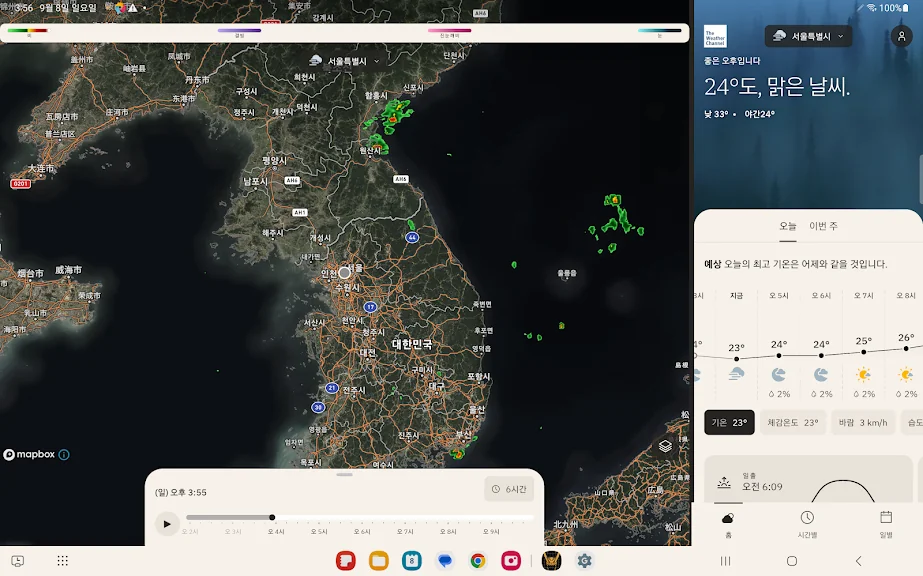
Task: Tap the home navigation button
Action: point(792,561)
